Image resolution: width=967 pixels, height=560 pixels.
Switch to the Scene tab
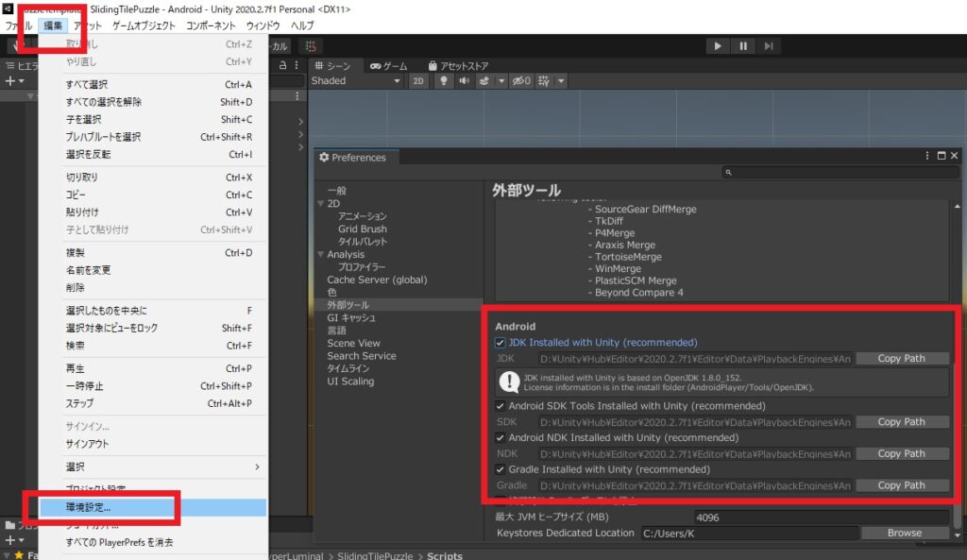coord(332,66)
